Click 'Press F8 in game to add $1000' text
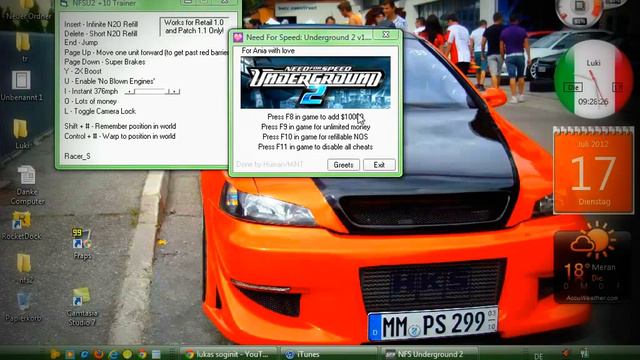The width and height of the screenshot is (640, 360). (x=315, y=117)
